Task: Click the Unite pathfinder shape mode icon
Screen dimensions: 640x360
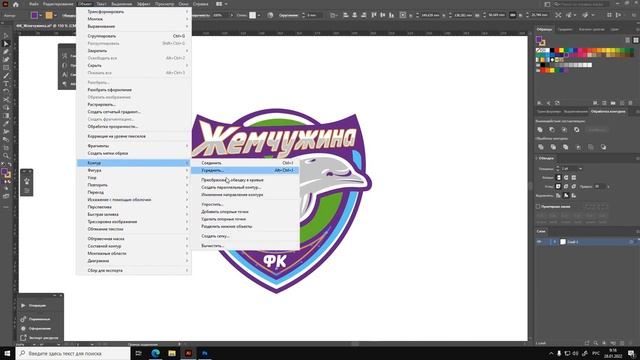Action: point(540,130)
